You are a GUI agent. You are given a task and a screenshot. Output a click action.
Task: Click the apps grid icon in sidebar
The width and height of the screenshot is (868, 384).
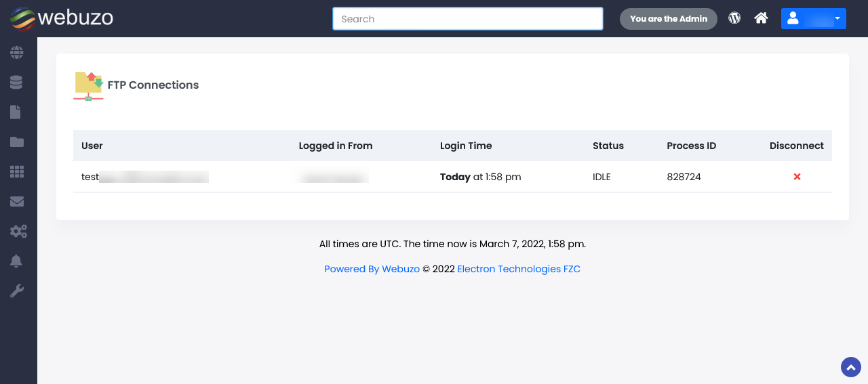17,172
